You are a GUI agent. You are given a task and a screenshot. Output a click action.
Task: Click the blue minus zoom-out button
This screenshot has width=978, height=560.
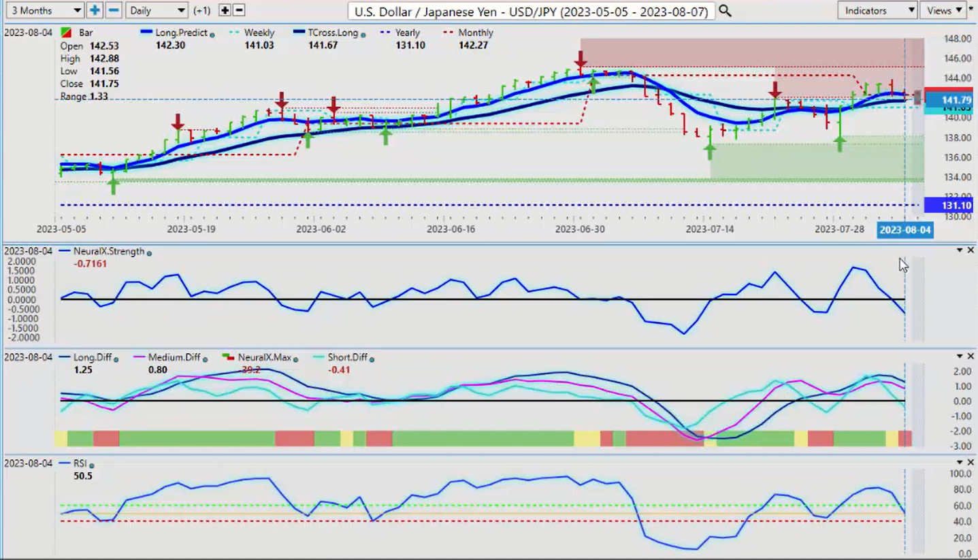(114, 10)
